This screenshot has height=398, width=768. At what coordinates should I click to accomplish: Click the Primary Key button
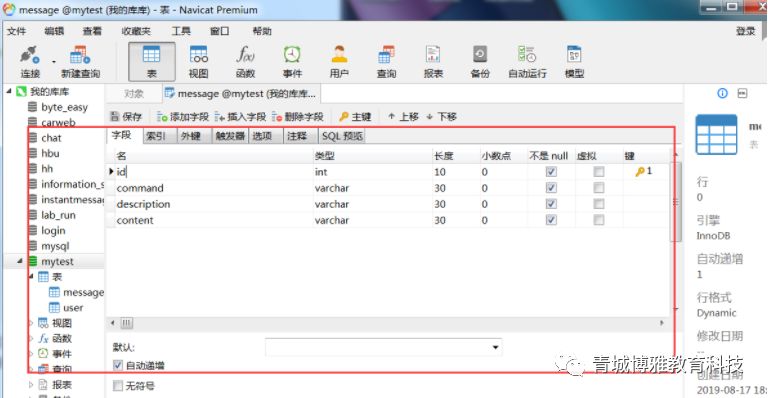click(x=355, y=117)
